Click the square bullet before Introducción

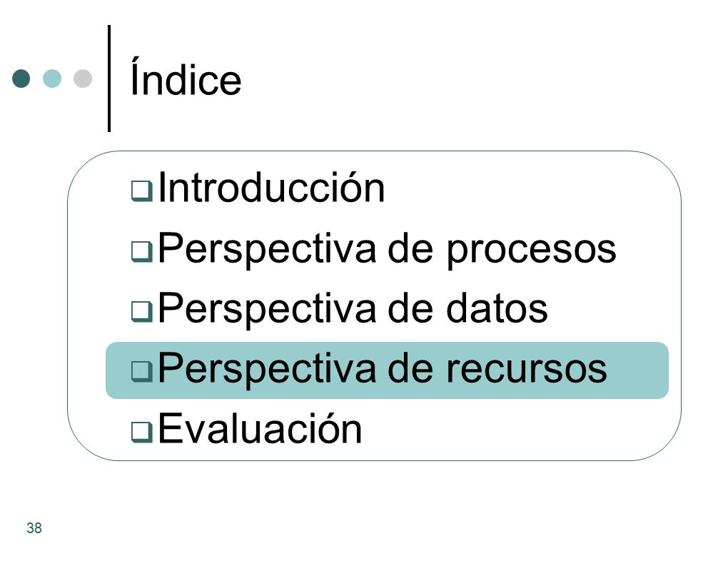point(141,191)
